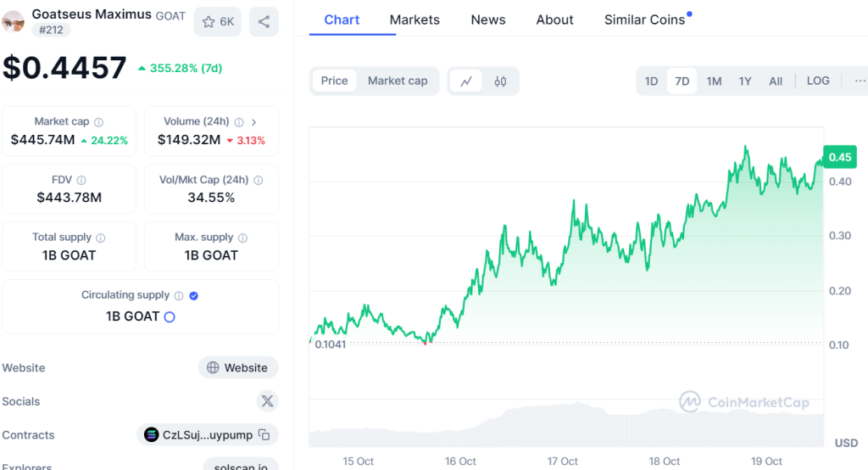The image size is (868, 470).
Task: Click the 19 Oct date axis label
Action: 766,462
